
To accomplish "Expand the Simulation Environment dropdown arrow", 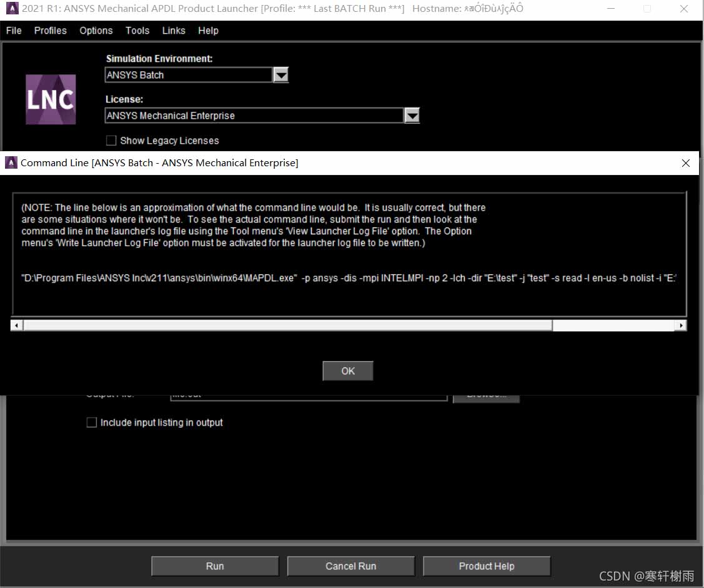I will tap(281, 75).
